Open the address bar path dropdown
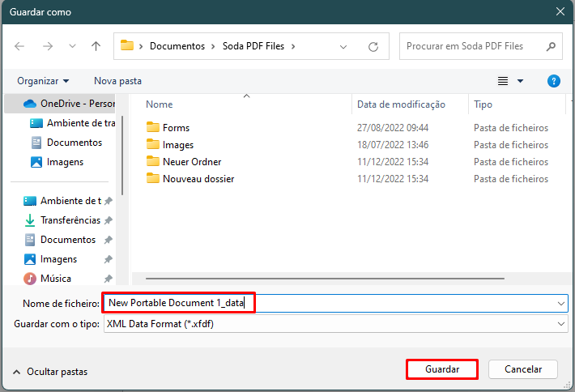This screenshot has width=575, height=392. point(343,47)
